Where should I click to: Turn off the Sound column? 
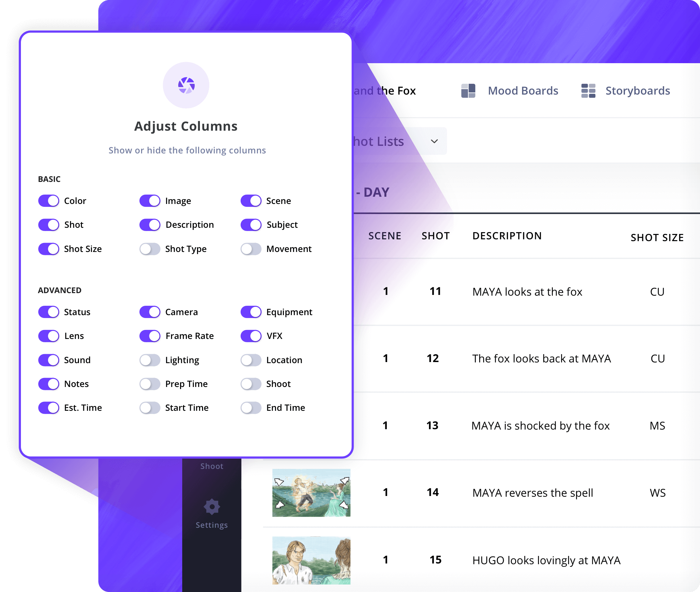pyautogui.click(x=49, y=360)
